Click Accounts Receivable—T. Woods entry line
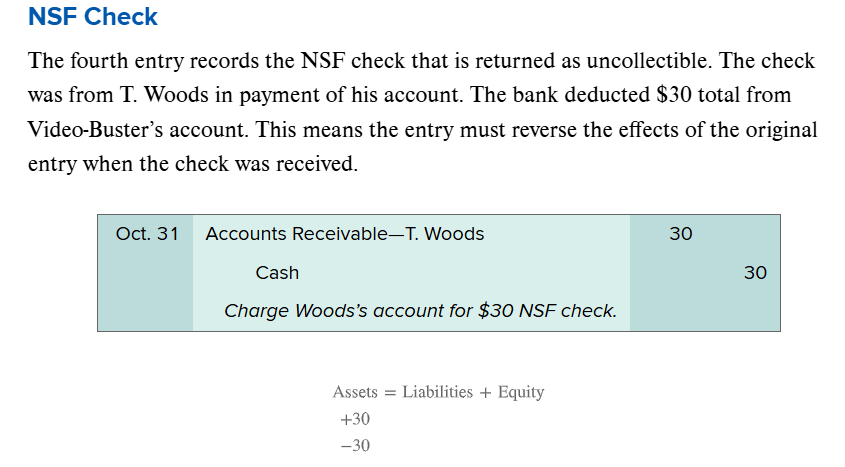Image resolution: width=845 pixels, height=467 pixels. click(345, 234)
